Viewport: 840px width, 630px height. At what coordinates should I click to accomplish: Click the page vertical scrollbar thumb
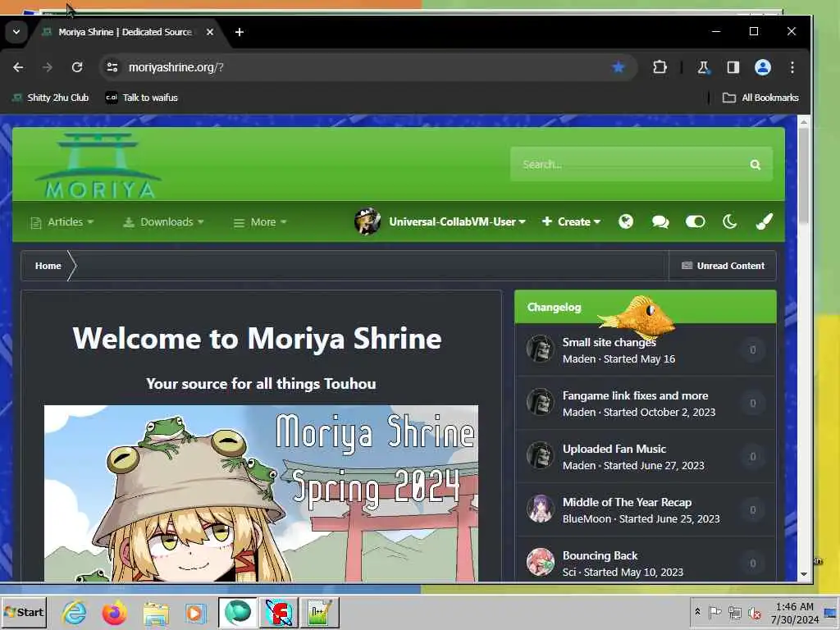pos(804,177)
